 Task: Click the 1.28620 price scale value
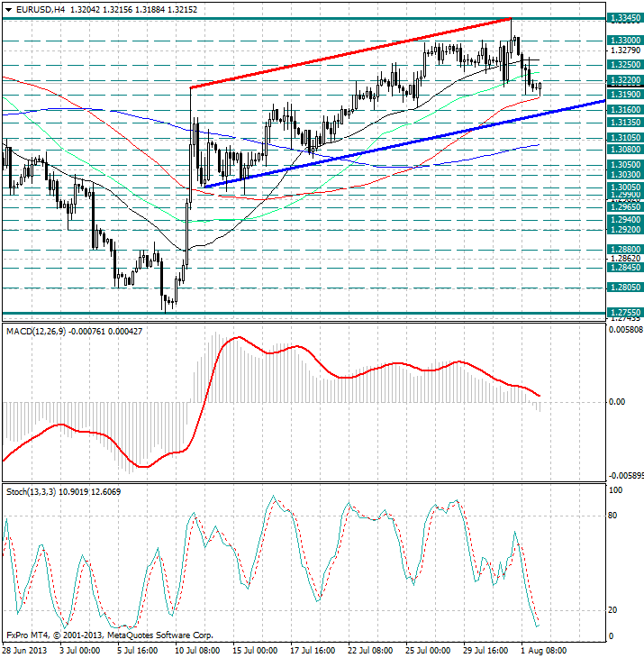click(x=626, y=259)
